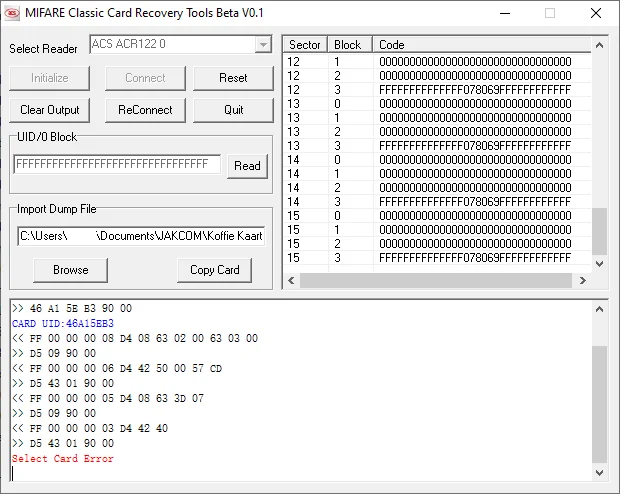Click table horizontal scrollbar left arrow
620x494 pixels.
pyautogui.click(x=291, y=280)
